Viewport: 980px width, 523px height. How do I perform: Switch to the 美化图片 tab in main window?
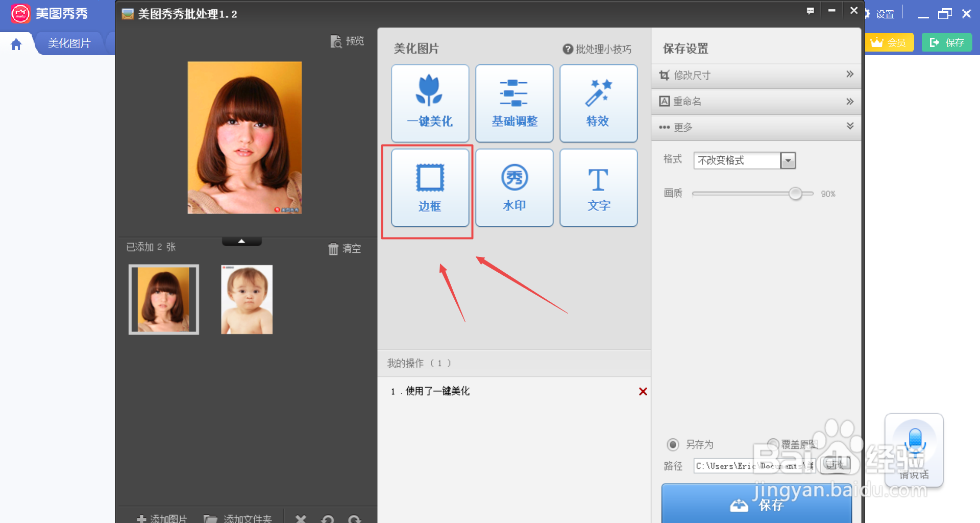tap(69, 43)
